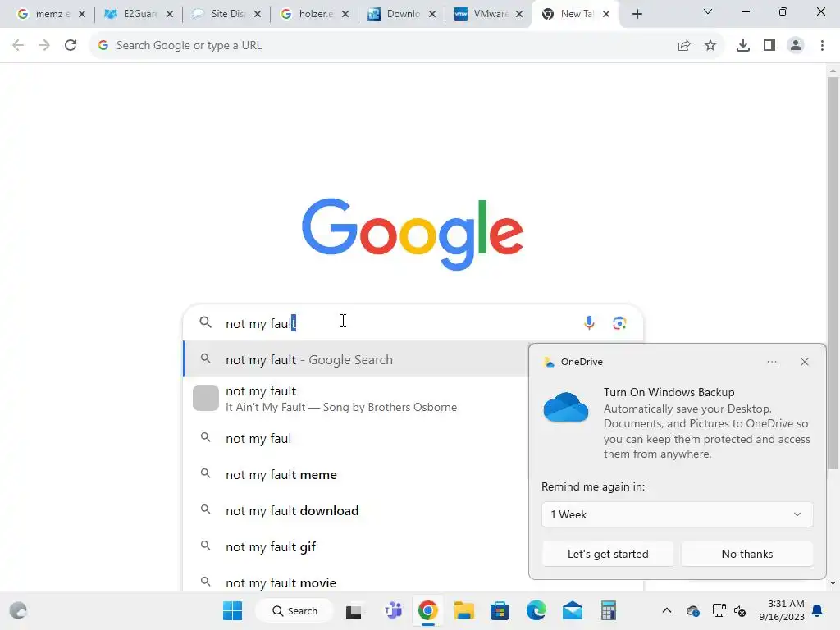Click the Google logo
Image resolution: width=840 pixels, height=630 pixels.
click(x=413, y=234)
